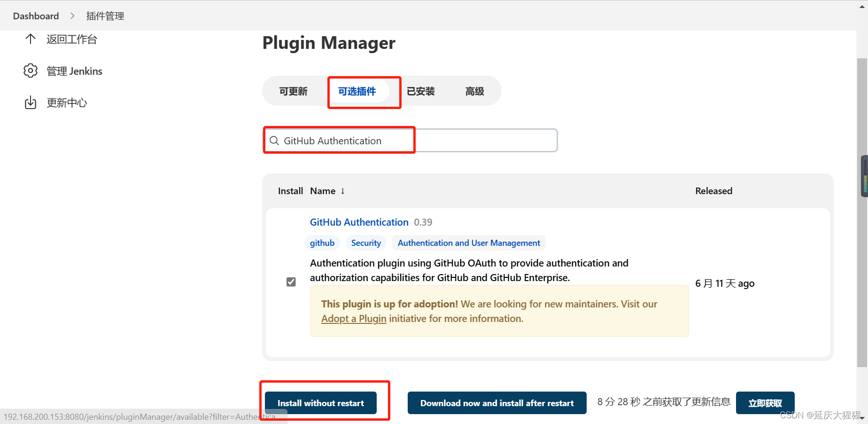Click the '8 分 28 秒 之前获取了更新信息' text
The height and width of the screenshot is (424, 868).
664,402
